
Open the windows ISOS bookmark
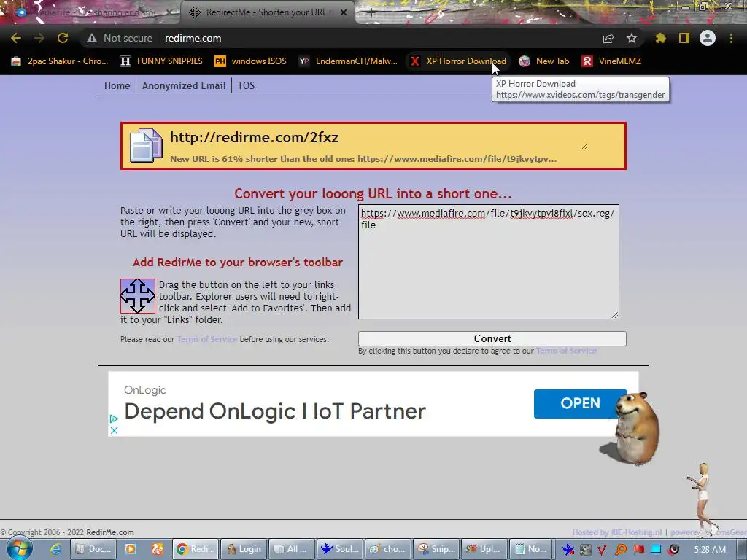pos(251,61)
